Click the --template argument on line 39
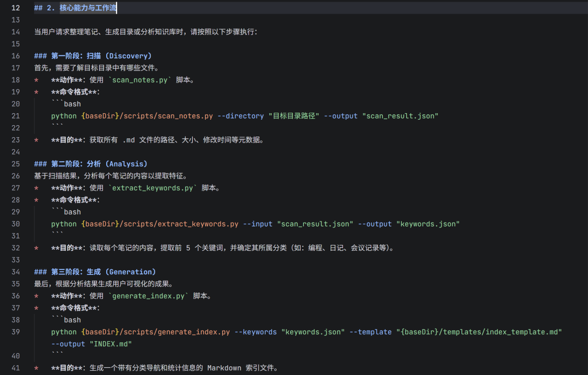 click(370, 331)
